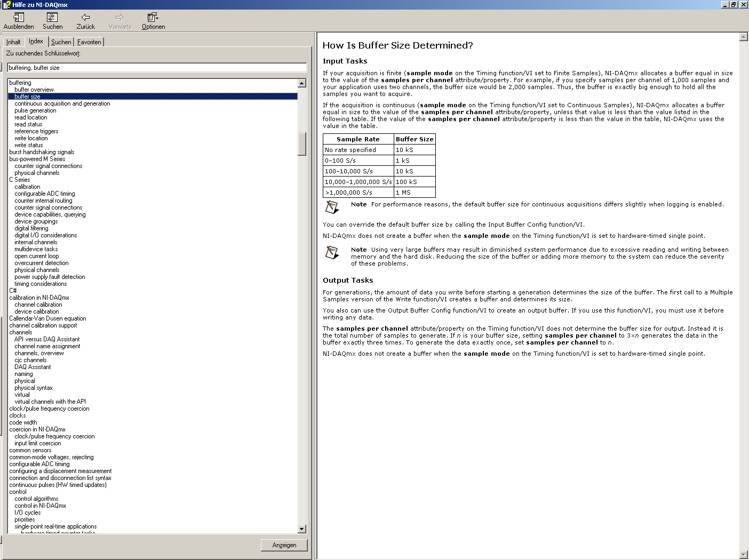Image resolution: width=749 pixels, height=560 pixels.
Task: Click the 'Sample Rate' table header
Action: coord(358,139)
